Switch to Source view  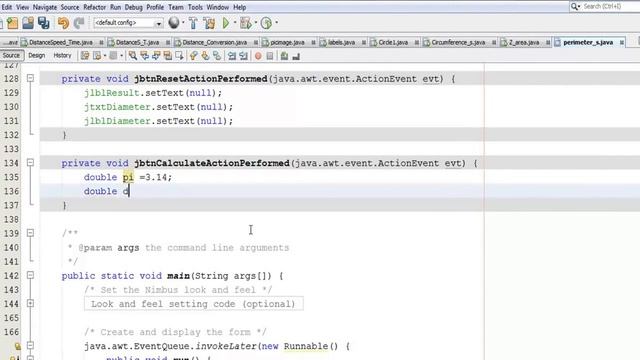tap(11, 56)
